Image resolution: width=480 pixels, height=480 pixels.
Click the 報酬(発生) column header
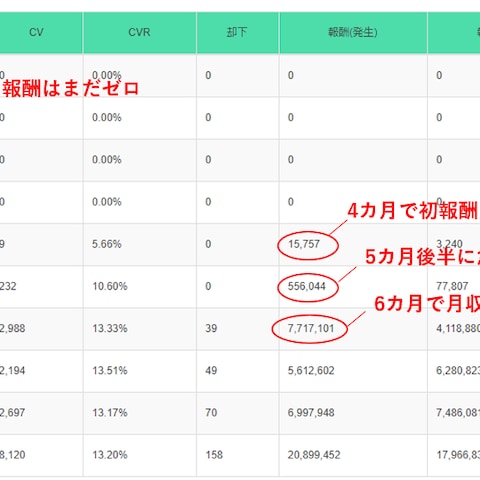click(x=353, y=32)
